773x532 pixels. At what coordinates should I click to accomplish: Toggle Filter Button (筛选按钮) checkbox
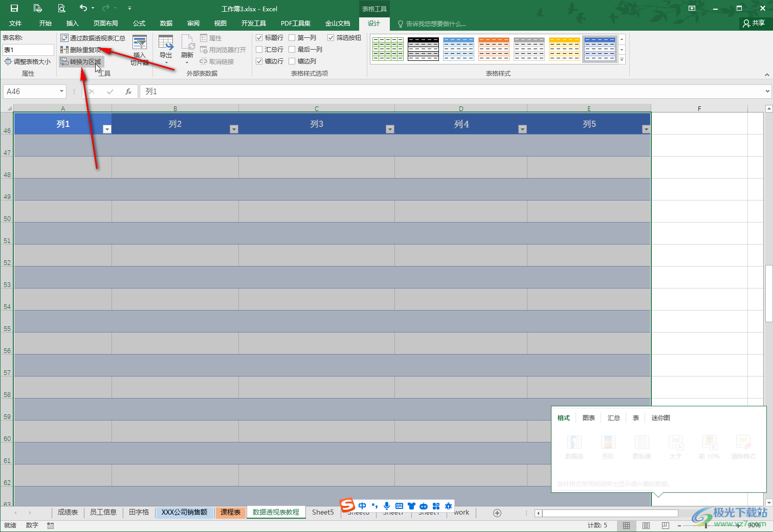tap(331, 38)
